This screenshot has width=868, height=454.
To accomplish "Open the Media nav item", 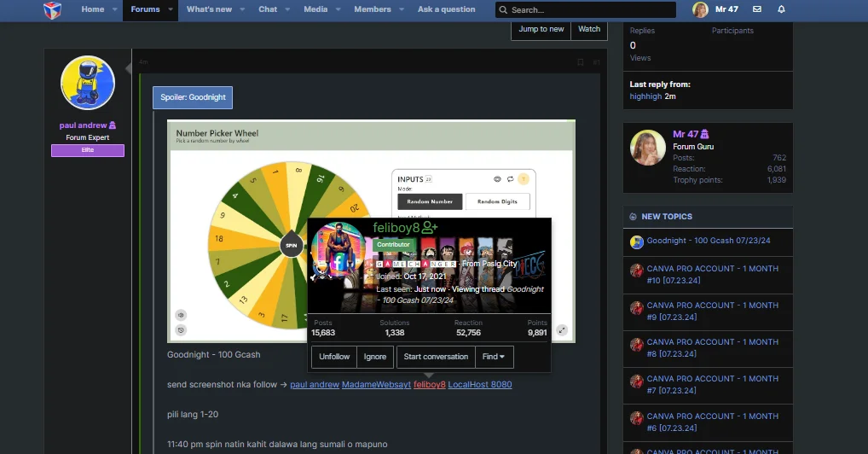I will pyautogui.click(x=315, y=9).
